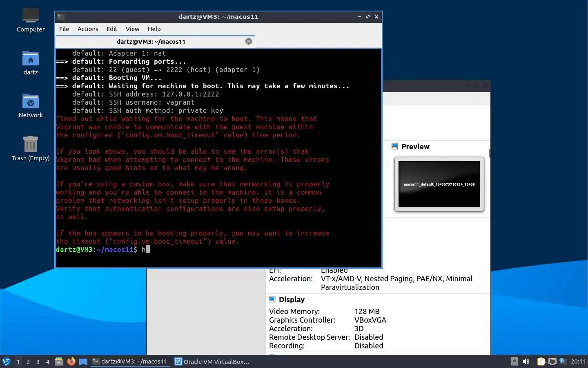Click the 20:41 panel clock

pyautogui.click(x=578, y=361)
